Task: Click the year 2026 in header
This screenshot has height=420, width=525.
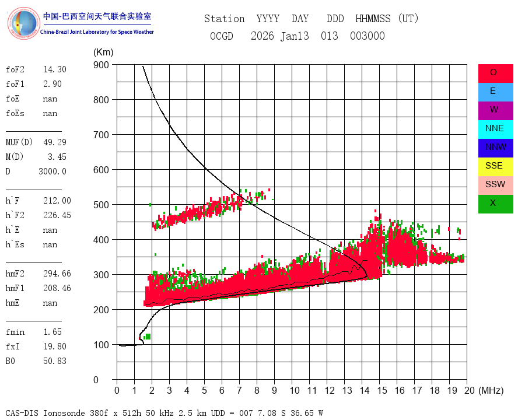Action: coord(262,36)
